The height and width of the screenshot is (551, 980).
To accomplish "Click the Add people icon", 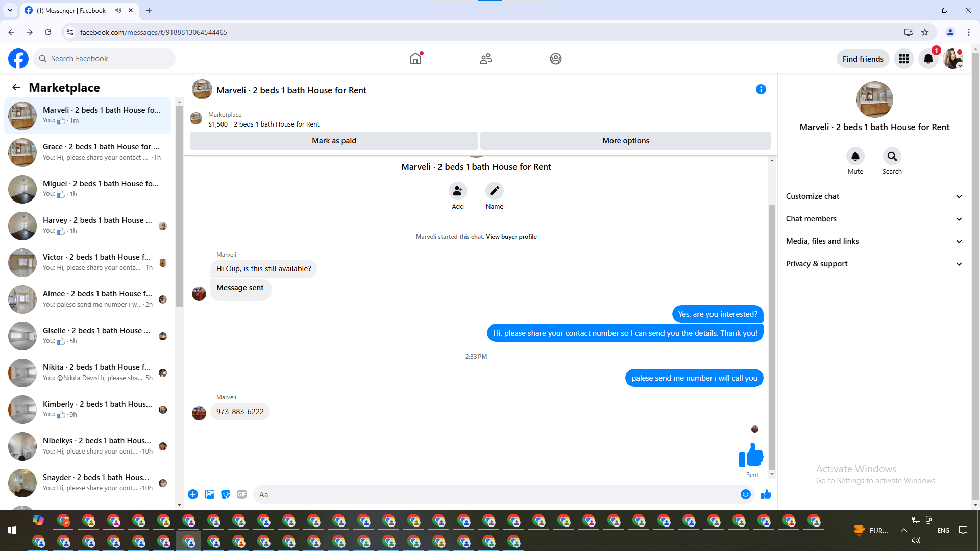I will click(x=457, y=191).
